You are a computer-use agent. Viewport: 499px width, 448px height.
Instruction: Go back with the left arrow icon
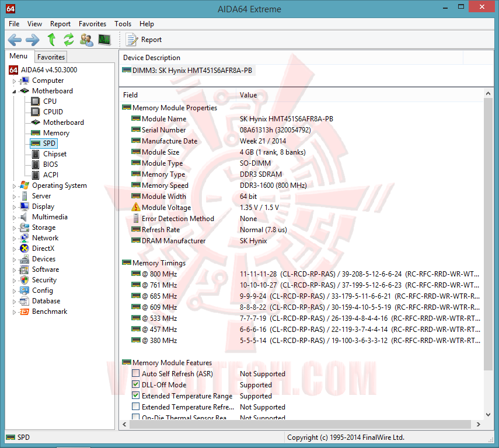click(x=15, y=40)
